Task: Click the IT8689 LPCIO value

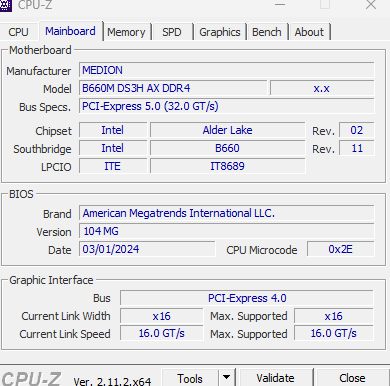Action: (228, 166)
